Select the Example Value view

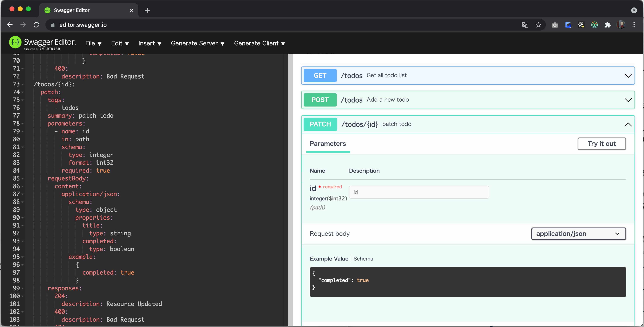(x=329, y=258)
